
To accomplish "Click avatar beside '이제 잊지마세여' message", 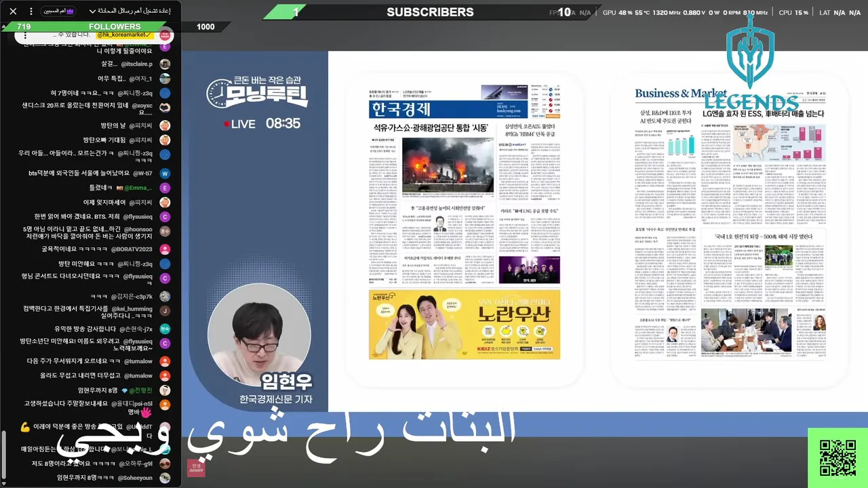I will coord(165,202).
